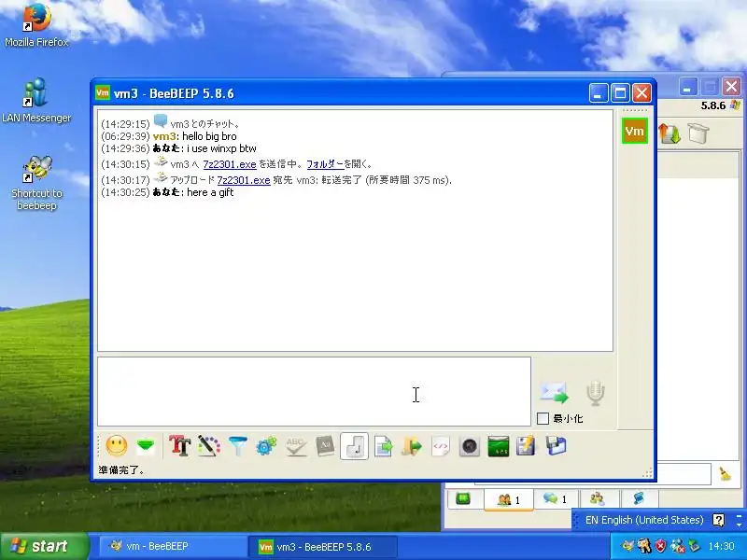Click the camera screenshot icon

coord(470,447)
